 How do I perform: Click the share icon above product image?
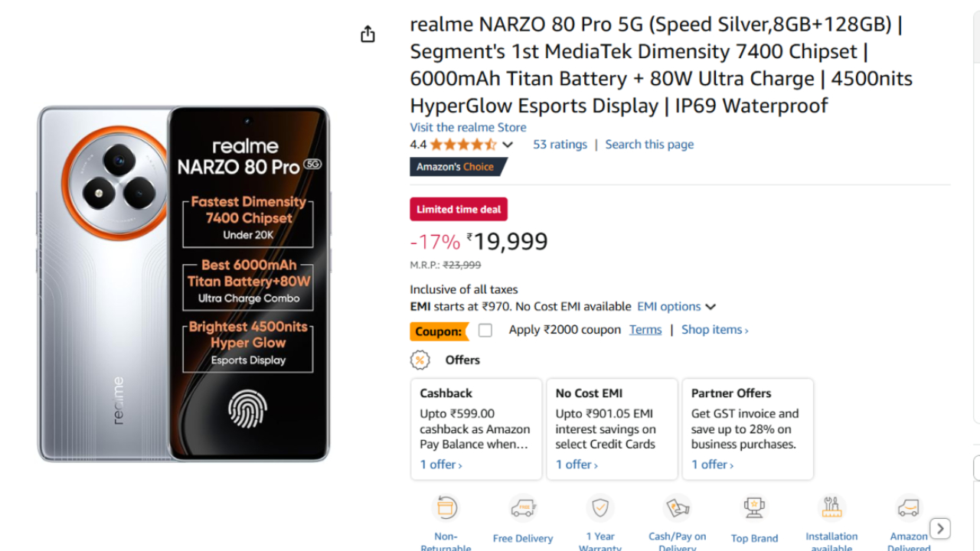pyautogui.click(x=367, y=34)
